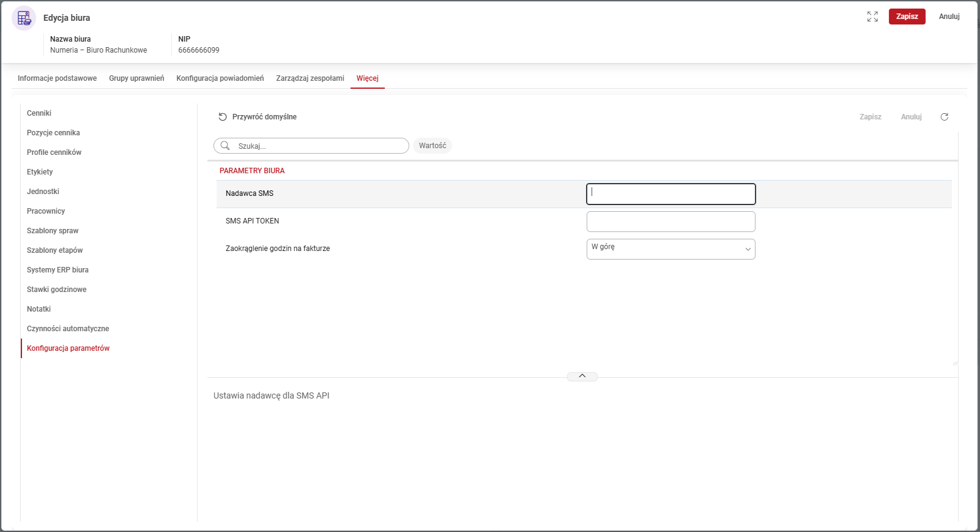Click into the Szukaj search box
Screen dimensions: 980x532
click(318, 146)
